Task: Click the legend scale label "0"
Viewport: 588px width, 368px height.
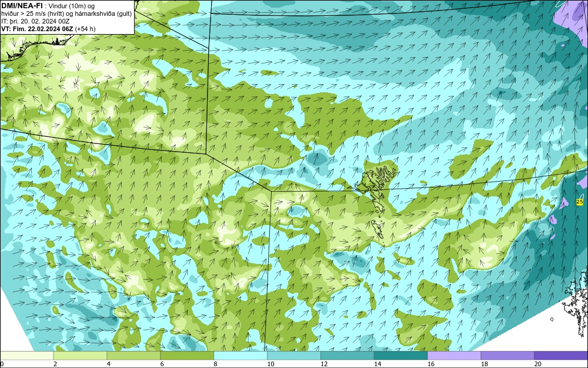Action: (x=2, y=364)
